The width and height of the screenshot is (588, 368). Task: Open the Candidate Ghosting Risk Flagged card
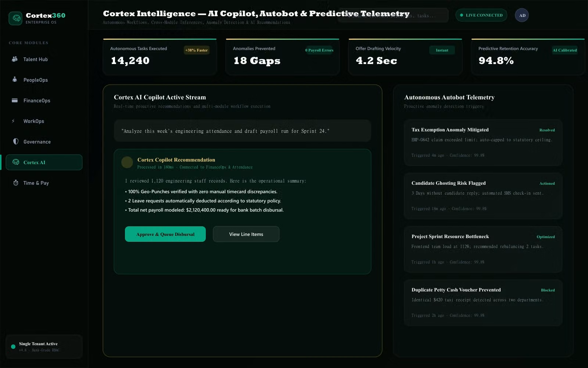pos(483,196)
